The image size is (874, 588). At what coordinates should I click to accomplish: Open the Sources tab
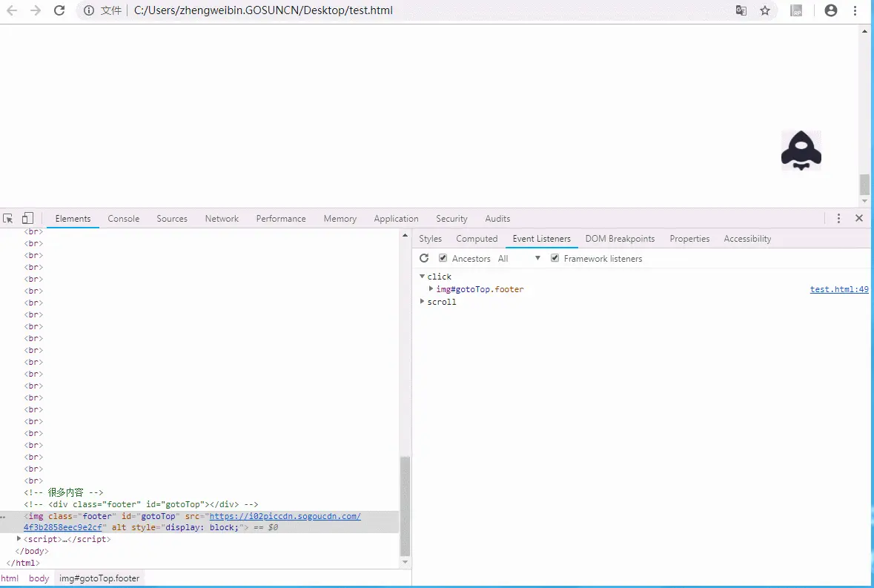click(172, 219)
